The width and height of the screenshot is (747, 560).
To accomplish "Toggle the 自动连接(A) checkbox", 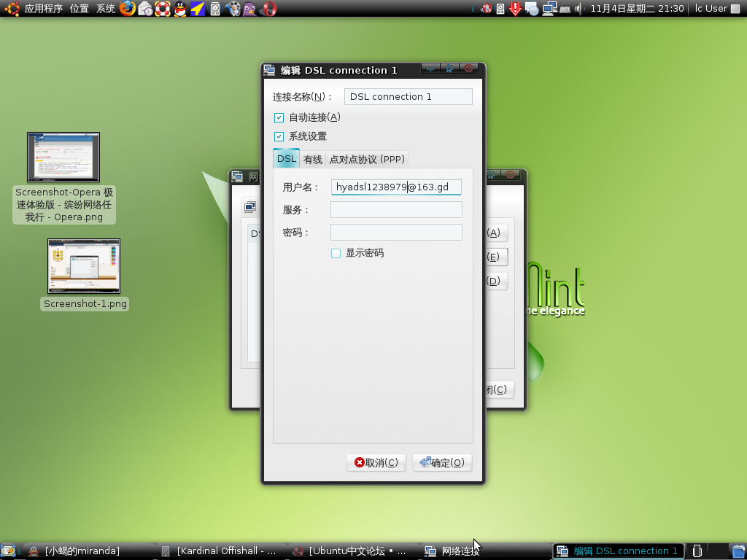I will 279,117.
